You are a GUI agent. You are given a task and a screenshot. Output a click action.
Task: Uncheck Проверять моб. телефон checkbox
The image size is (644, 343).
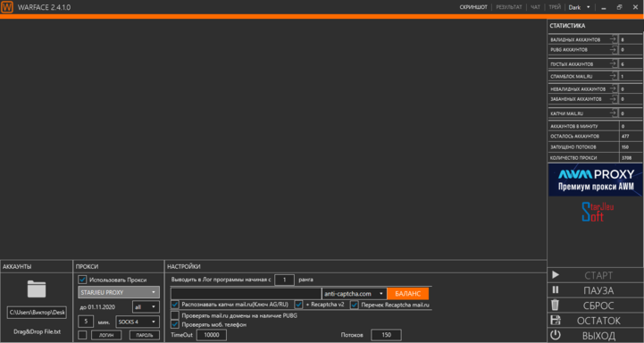[175, 324]
